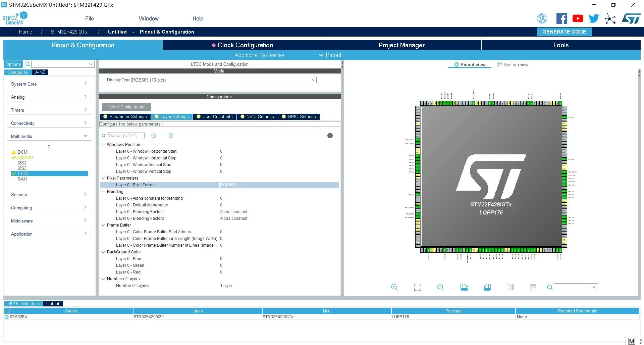The width and height of the screenshot is (644, 345).
Task: Switch to Tools tab
Action: click(x=561, y=45)
